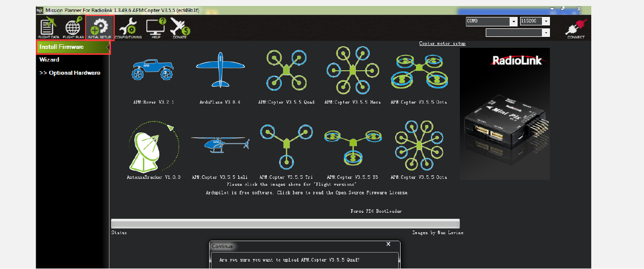The height and width of the screenshot is (269, 644).
Task: Expand the Optional Hardware menu item
Action: tap(70, 73)
